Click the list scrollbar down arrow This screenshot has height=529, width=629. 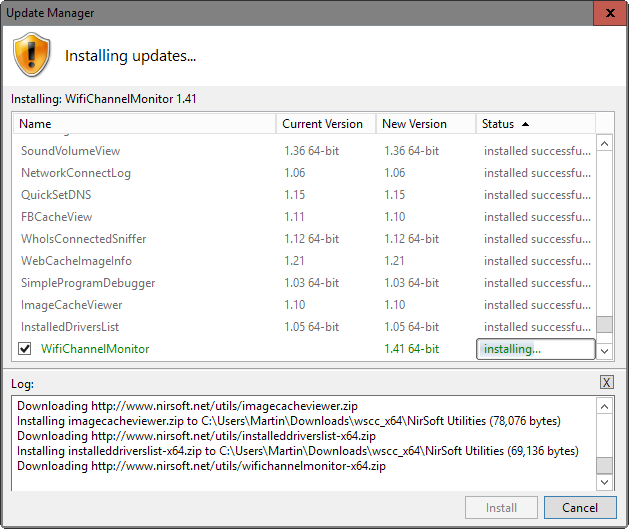[605, 352]
